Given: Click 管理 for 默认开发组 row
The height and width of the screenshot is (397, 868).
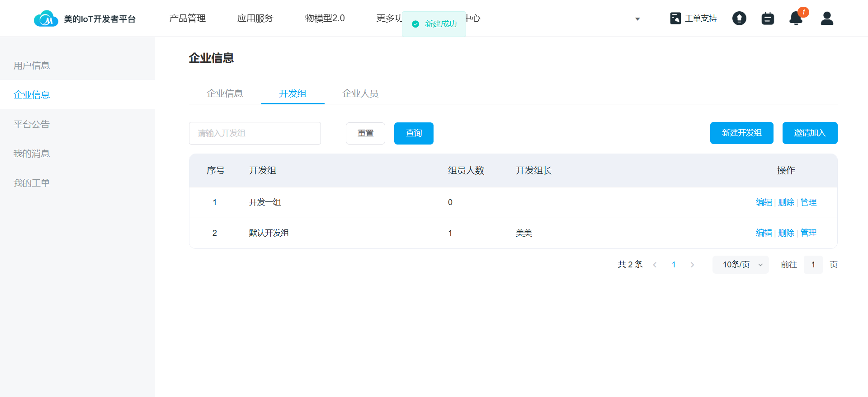Looking at the screenshot, I should pos(808,233).
